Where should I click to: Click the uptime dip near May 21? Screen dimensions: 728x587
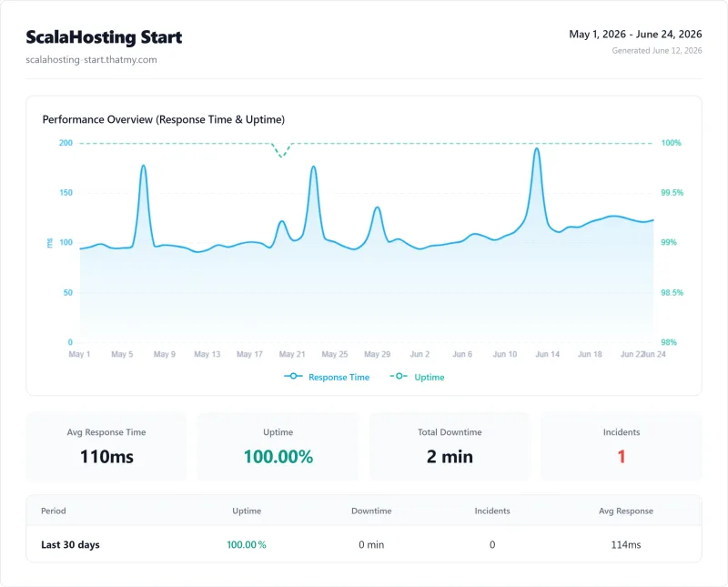pos(281,157)
